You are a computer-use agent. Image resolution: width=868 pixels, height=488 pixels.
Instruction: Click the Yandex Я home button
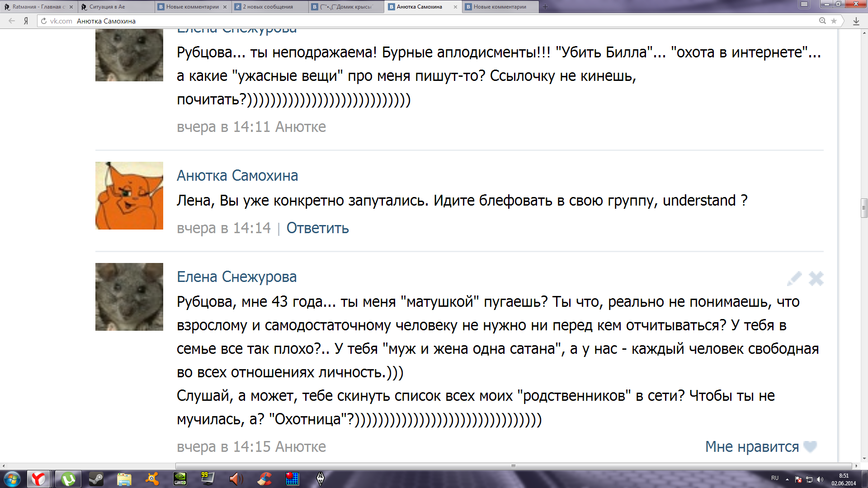tap(26, 21)
